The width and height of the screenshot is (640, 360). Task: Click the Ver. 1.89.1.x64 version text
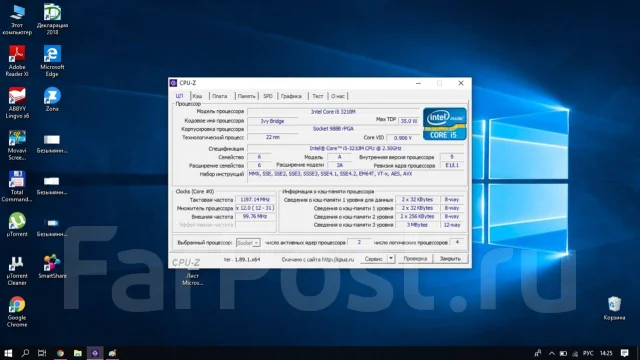(242, 259)
